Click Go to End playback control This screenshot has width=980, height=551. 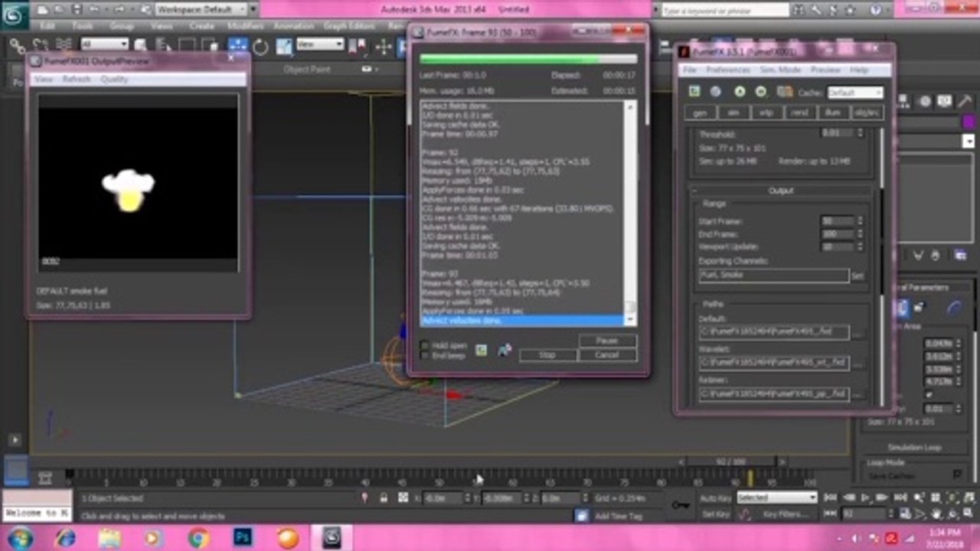pyautogui.click(x=901, y=498)
